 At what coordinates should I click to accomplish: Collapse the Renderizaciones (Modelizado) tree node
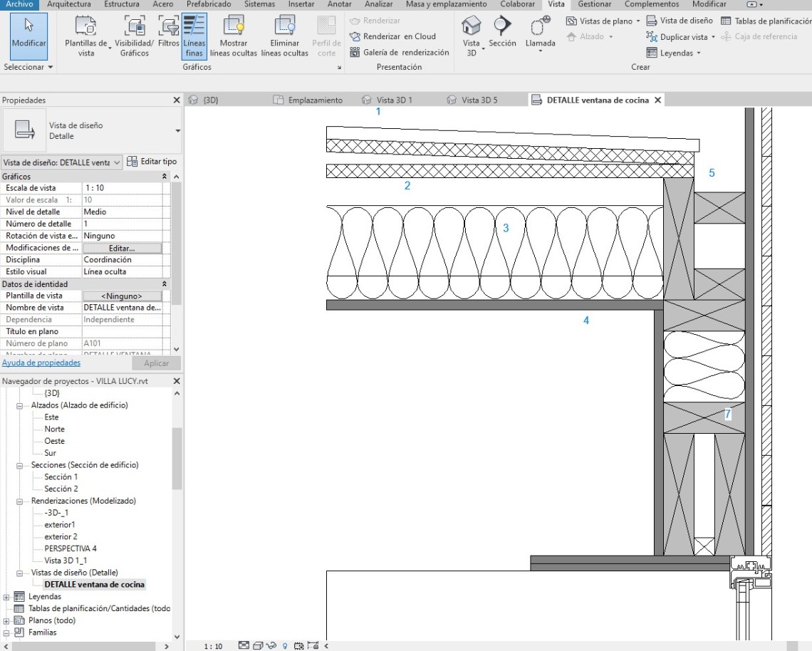pos(21,501)
